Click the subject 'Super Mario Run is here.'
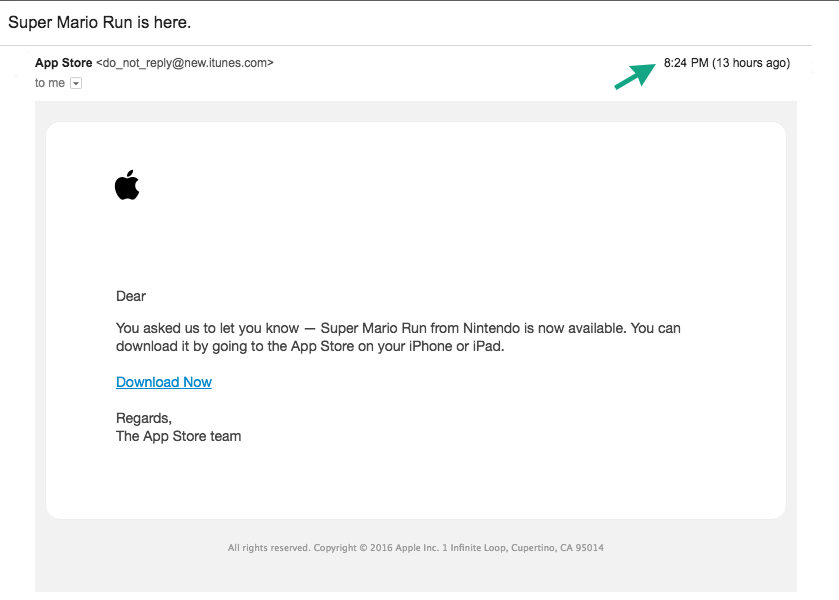This screenshot has width=839, height=600. pos(100,22)
